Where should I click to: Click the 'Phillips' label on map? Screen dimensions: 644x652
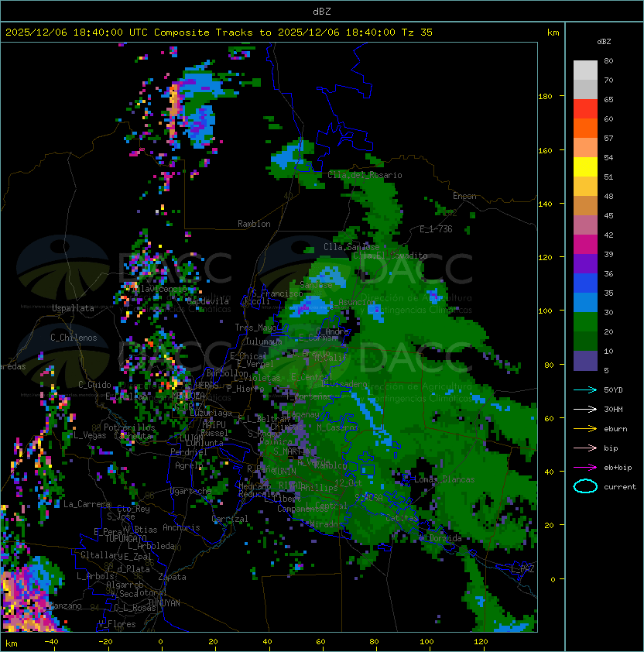(320, 488)
